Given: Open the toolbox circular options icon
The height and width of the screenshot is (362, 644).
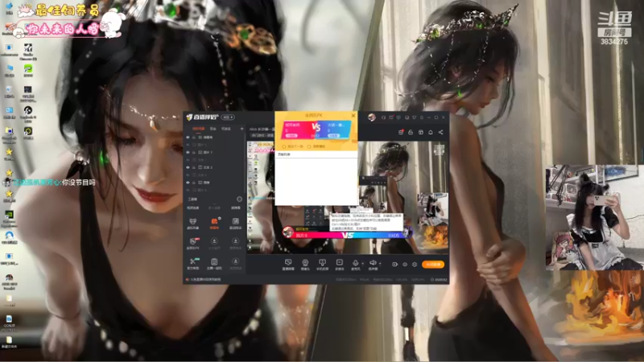Looking at the screenshot, I should pyautogui.click(x=239, y=199).
